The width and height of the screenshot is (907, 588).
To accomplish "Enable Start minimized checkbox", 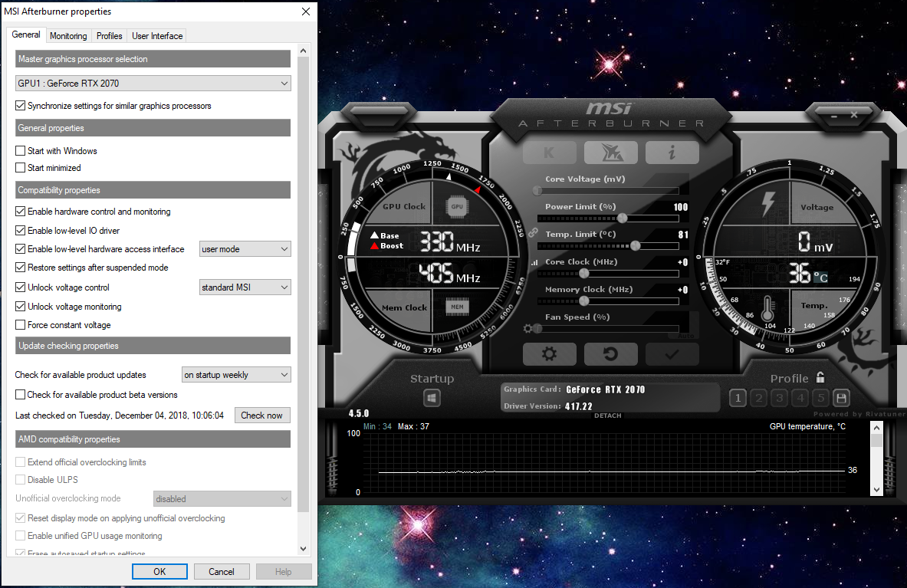I will 20,168.
